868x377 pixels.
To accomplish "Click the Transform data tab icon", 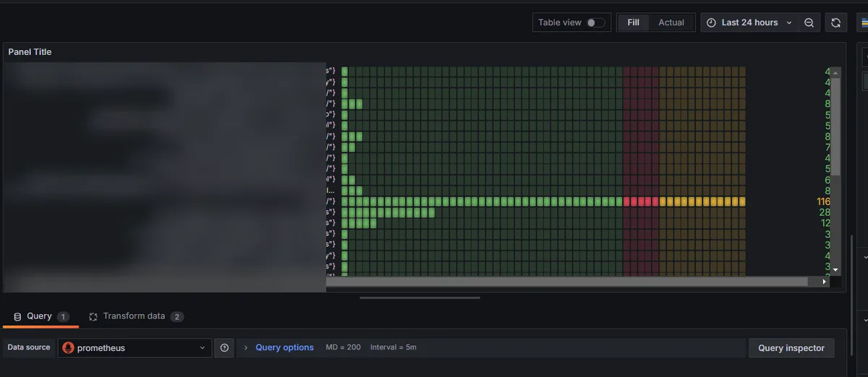I will point(93,317).
